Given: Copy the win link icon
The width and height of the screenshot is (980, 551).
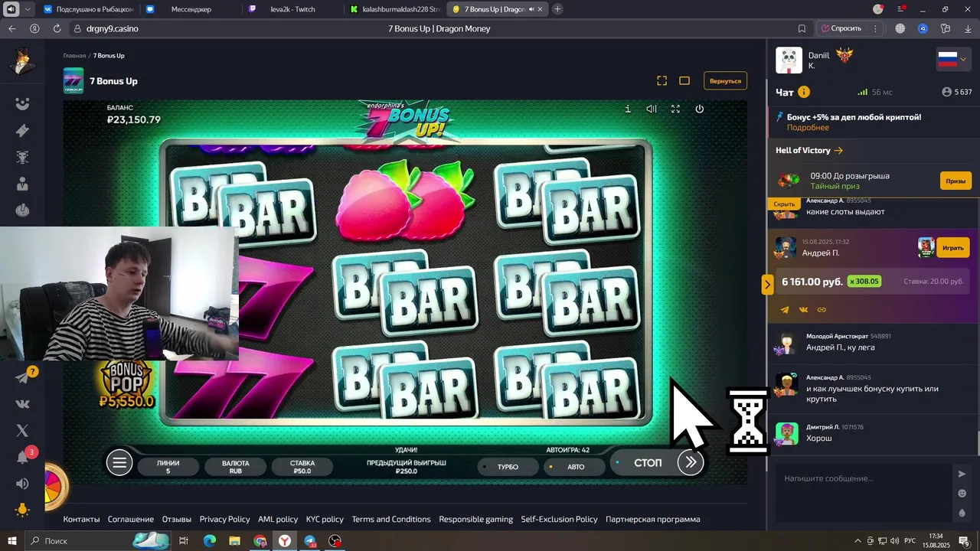Looking at the screenshot, I should click(x=822, y=310).
